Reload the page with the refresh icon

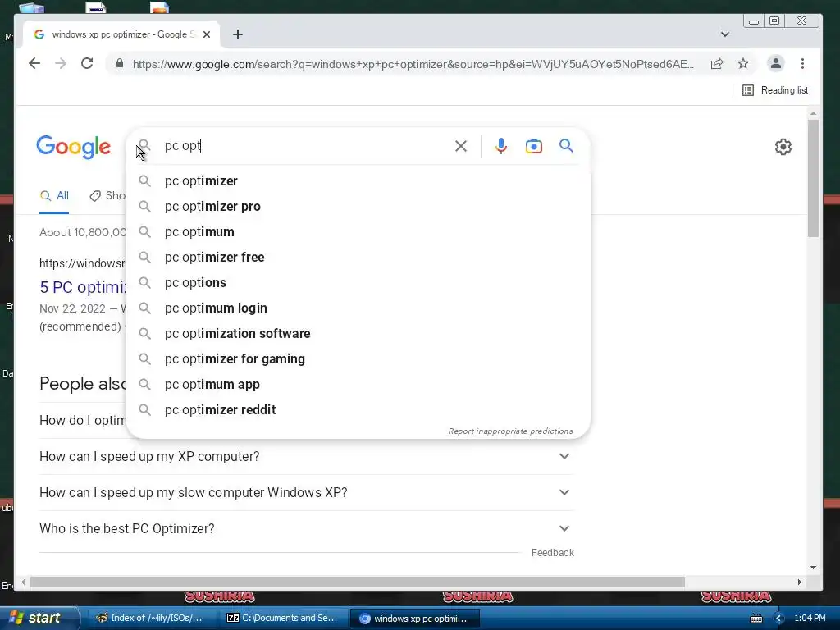click(x=87, y=64)
